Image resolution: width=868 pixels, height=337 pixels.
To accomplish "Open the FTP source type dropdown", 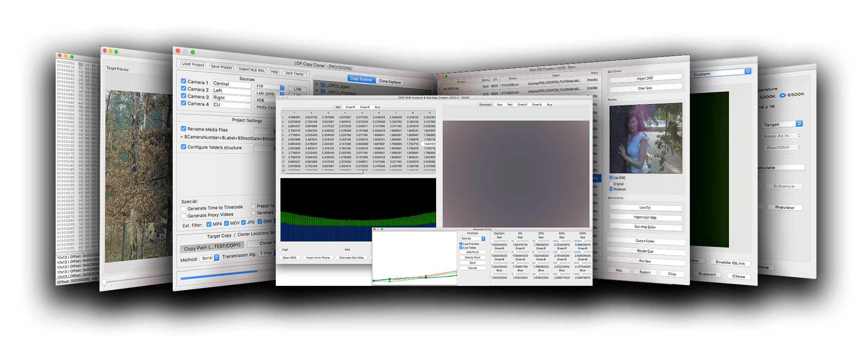I will coord(269,87).
